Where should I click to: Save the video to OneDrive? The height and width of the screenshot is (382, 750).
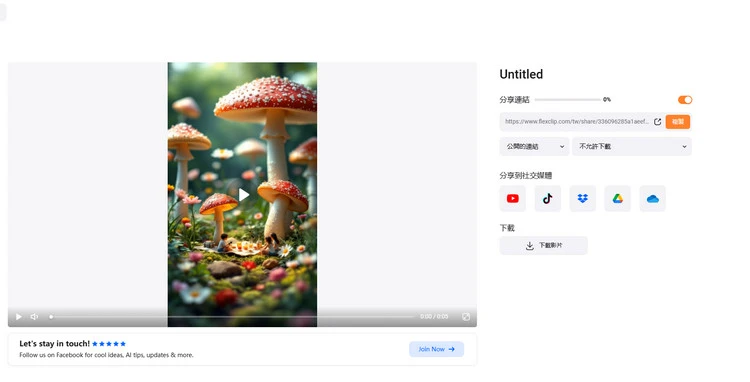[652, 198]
